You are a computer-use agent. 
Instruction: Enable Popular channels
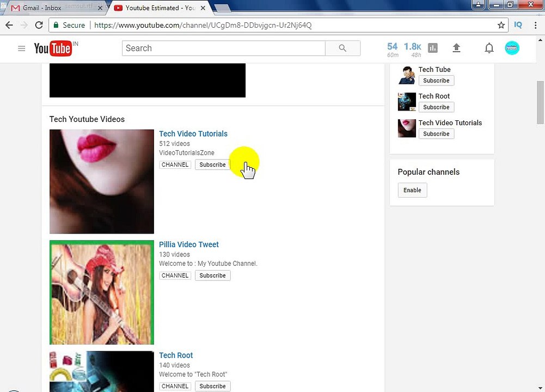pos(412,190)
